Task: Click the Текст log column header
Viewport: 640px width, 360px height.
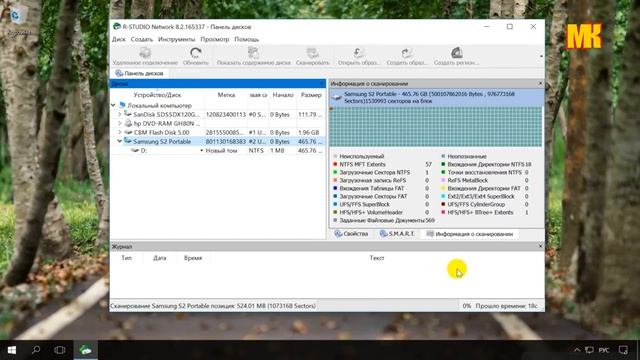Action: point(377,258)
